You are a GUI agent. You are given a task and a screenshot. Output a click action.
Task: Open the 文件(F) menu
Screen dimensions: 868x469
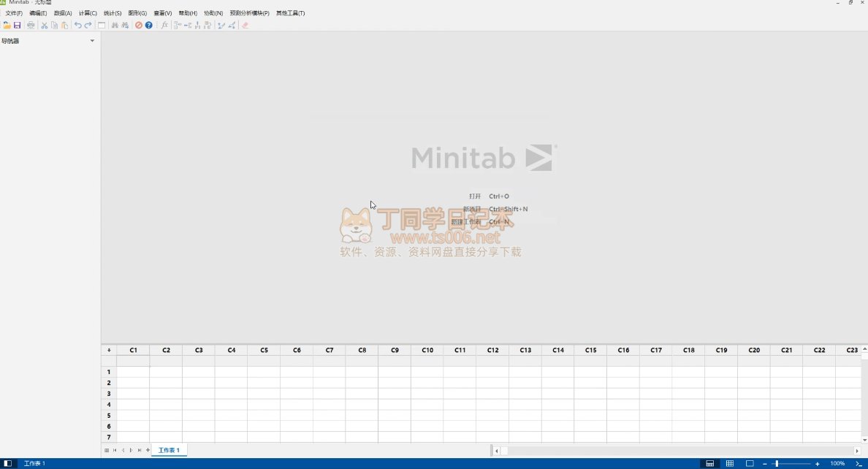[14, 12]
